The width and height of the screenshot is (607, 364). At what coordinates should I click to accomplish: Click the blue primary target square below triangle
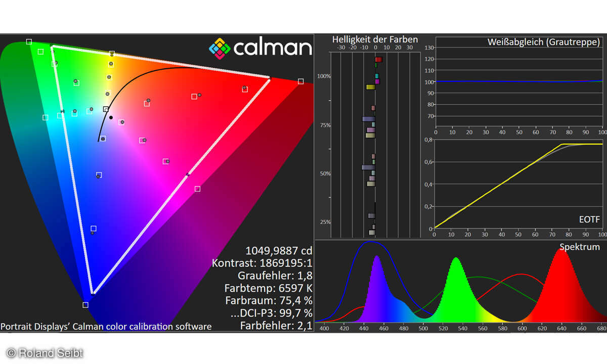pyautogui.click(x=85, y=305)
